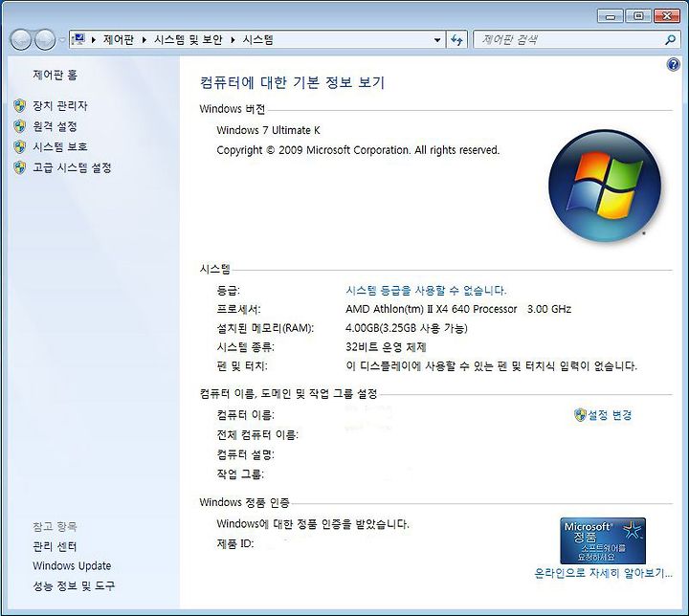Click the 컴퓨터에 대한 기본 정보 보기 heading
The width and height of the screenshot is (689, 616).
[x=292, y=82]
